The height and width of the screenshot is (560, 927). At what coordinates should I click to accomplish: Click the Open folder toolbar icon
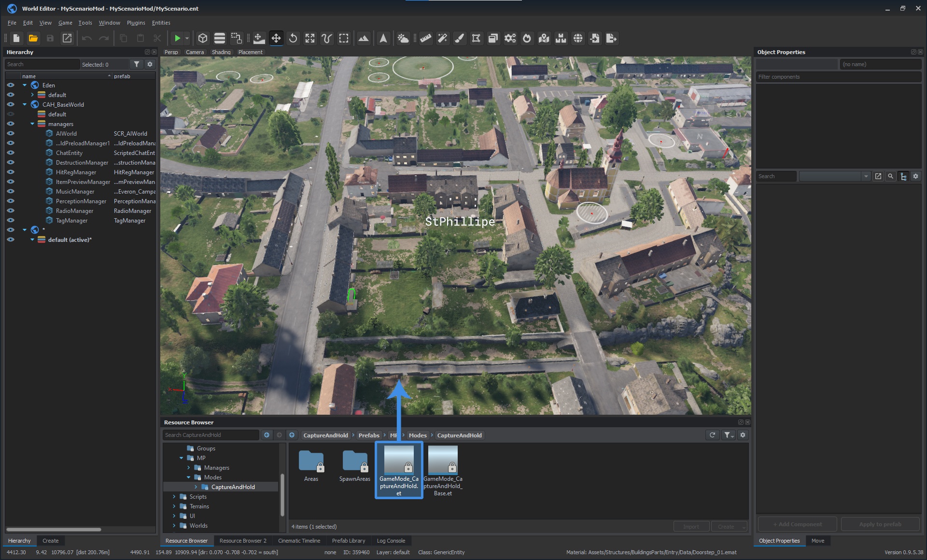[33, 38]
